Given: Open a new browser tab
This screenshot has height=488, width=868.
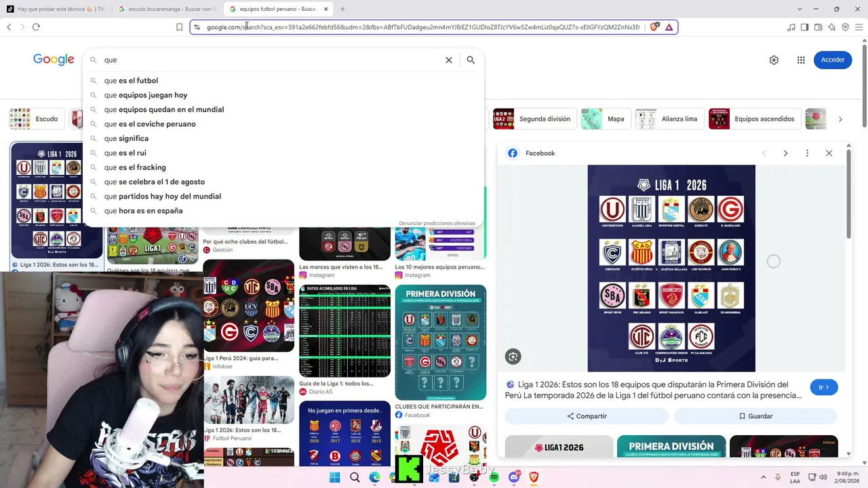Looking at the screenshot, I should click(x=342, y=9).
